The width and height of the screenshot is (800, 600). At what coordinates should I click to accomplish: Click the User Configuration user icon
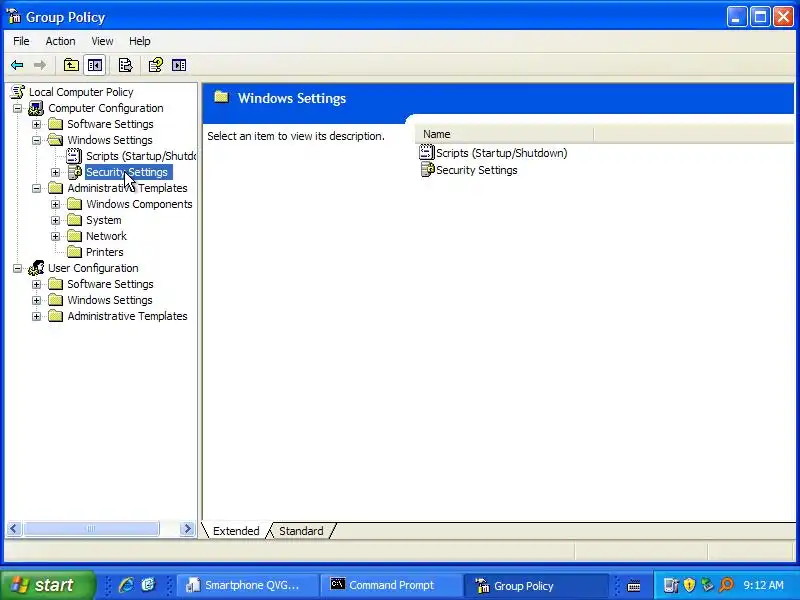[36, 268]
